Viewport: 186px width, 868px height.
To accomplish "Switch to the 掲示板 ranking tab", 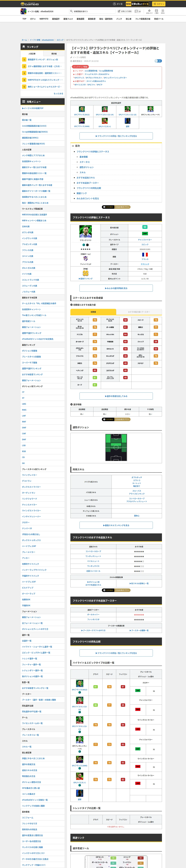I will click(x=54, y=54).
